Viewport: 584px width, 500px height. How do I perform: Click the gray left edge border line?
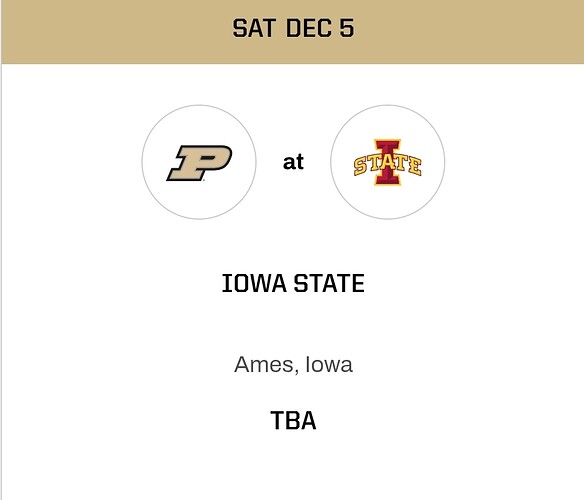(1, 279)
